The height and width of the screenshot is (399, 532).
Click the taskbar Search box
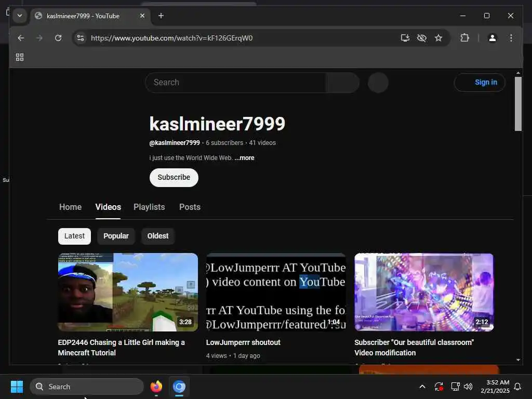coord(87,387)
